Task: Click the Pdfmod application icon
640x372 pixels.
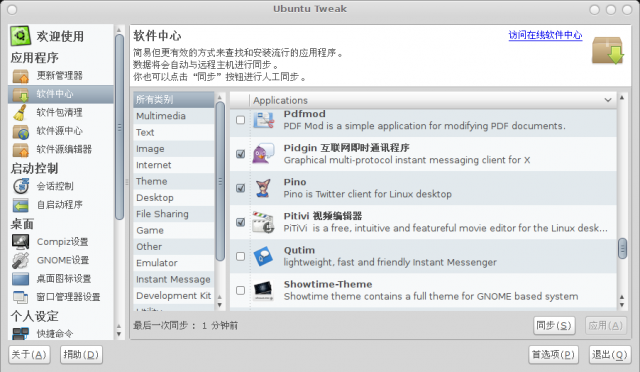Action: [x=263, y=120]
